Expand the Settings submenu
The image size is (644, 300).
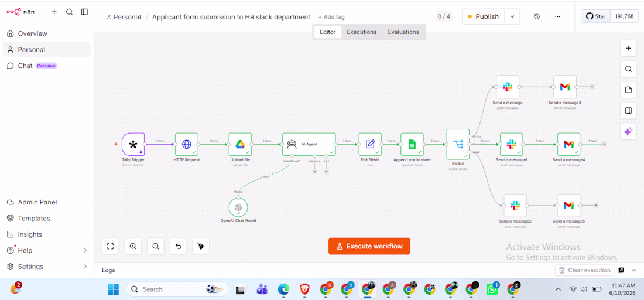click(x=85, y=266)
